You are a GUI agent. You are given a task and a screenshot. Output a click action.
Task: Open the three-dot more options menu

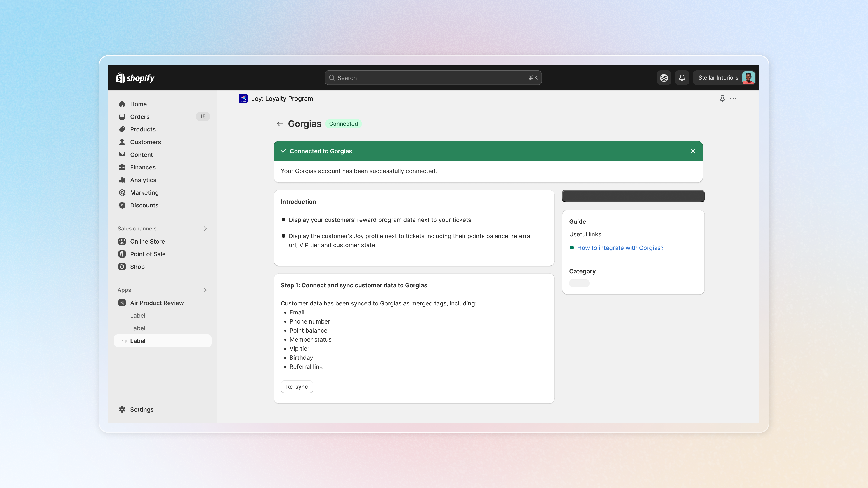pyautogui.click(x=733, y=99)
